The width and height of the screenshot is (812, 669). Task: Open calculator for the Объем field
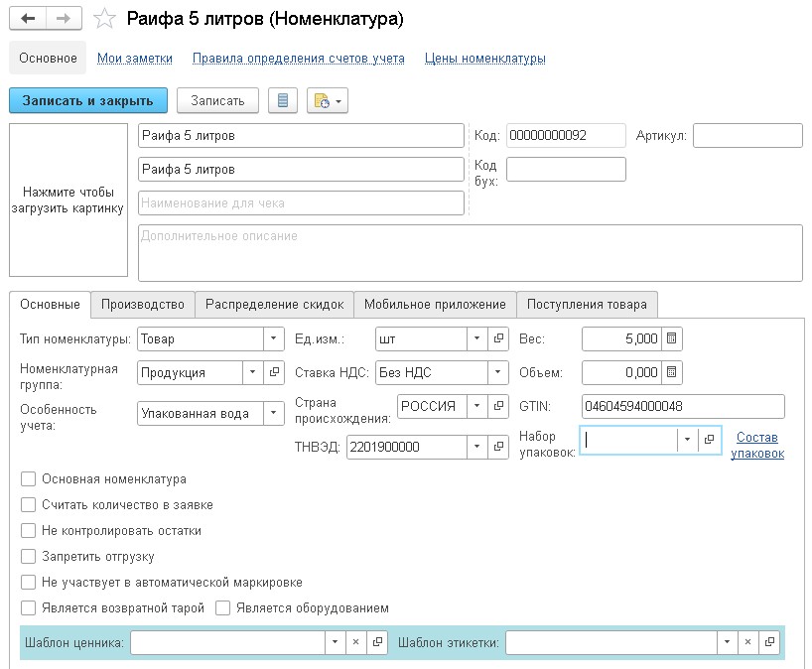coord(672,373)
